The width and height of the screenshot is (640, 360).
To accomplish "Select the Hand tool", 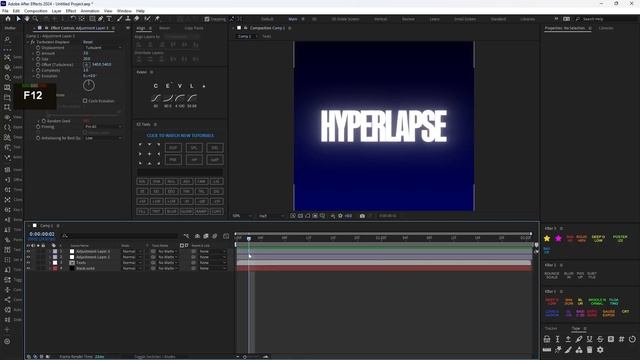I will coord(27,19).
